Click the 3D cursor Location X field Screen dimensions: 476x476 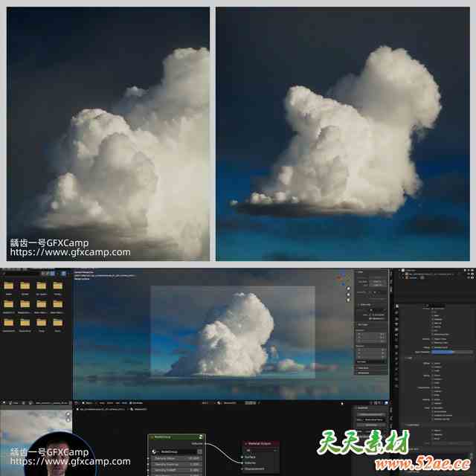tap(372, 334)
